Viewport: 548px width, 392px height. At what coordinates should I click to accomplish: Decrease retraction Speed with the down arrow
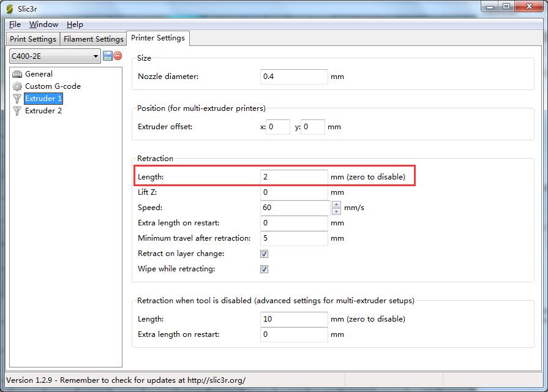click(x=336, y=211)
